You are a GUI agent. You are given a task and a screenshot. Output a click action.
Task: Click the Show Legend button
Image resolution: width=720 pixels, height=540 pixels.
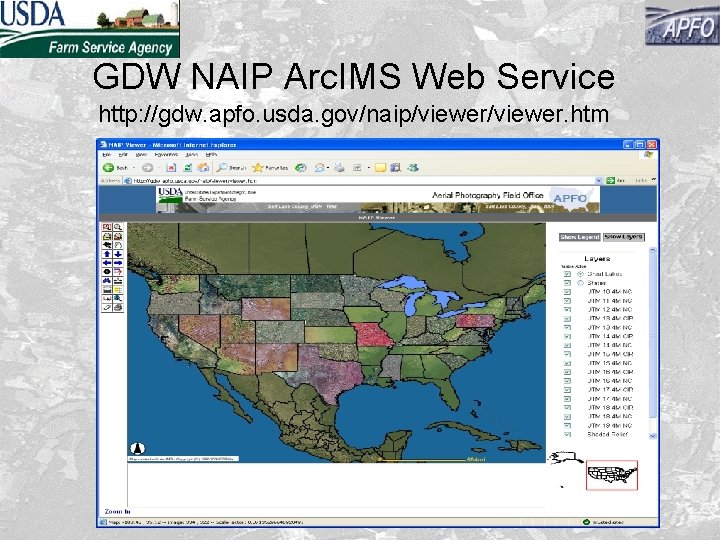click(579, 237)
